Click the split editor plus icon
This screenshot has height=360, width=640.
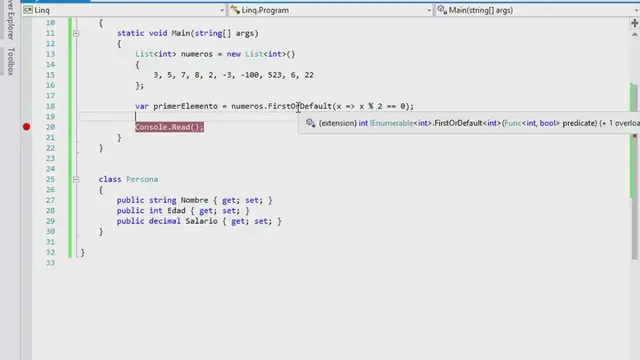634,23
